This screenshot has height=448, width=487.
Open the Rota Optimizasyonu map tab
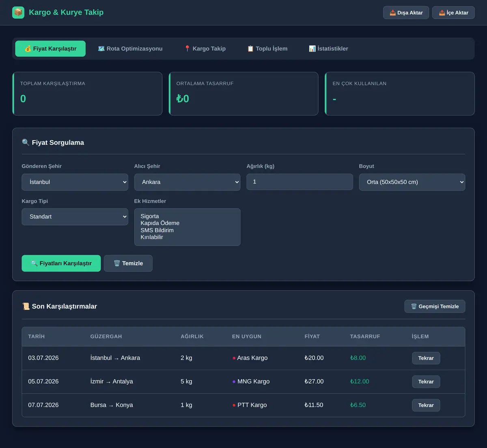tap(130, 49)
